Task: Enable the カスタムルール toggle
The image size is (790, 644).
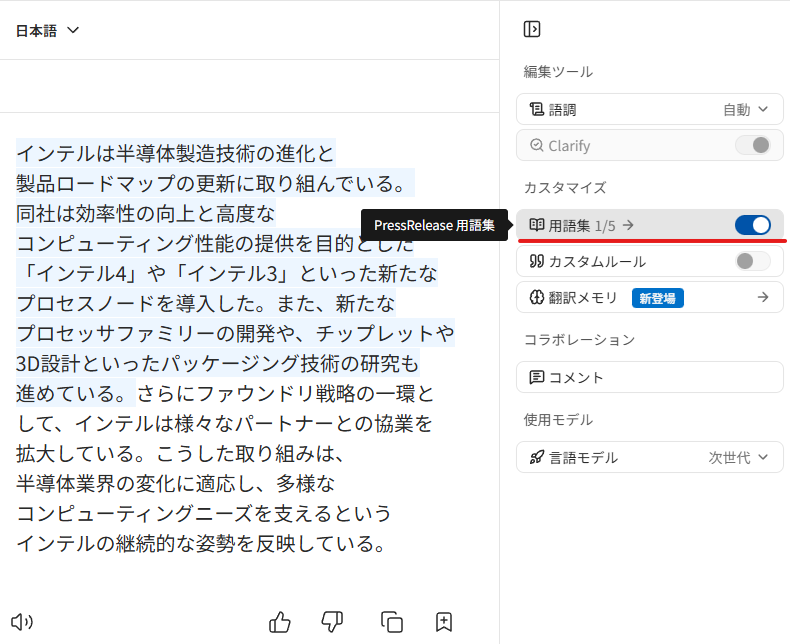Action: (752, 261)
